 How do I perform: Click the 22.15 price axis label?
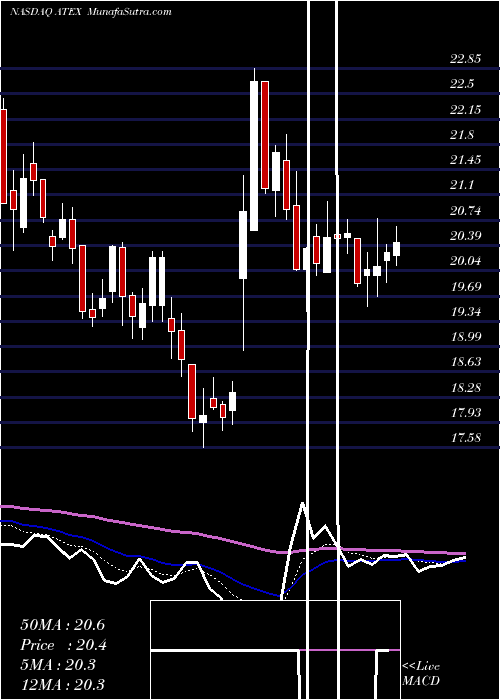pos(466,109)
